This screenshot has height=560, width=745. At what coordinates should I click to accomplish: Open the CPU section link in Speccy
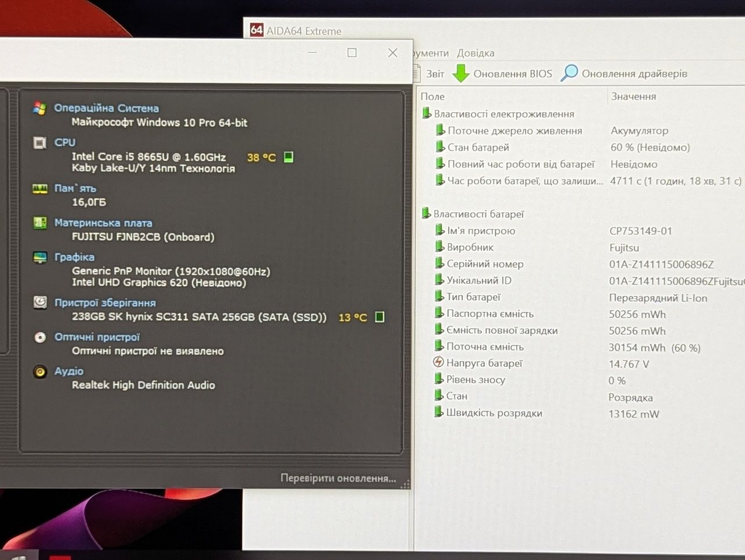click(x=65, y=142)
